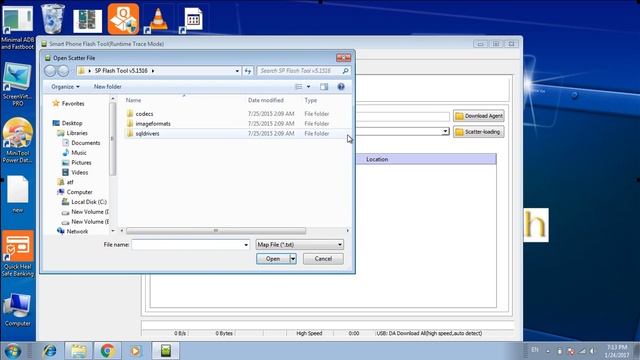Select the imageformats folder
Image resolution: width=640 pixels, height=360 pixels.
click(x=153, y=124)
